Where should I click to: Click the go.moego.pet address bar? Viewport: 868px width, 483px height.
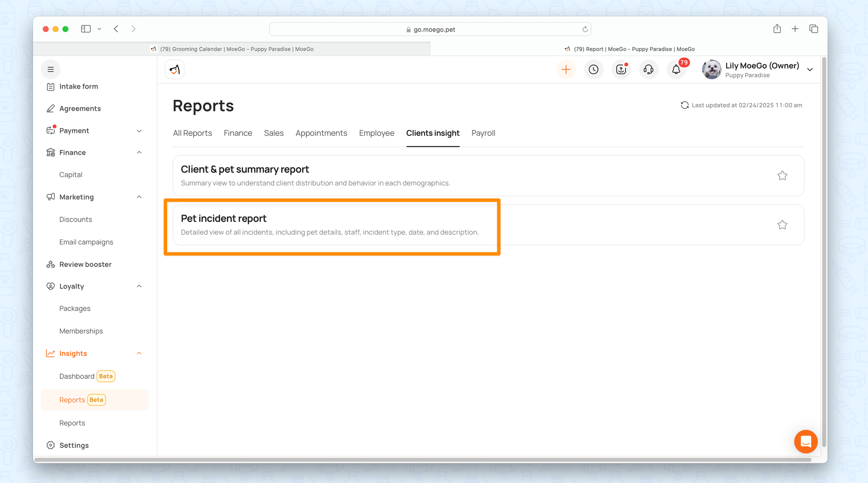pos(430,30)
